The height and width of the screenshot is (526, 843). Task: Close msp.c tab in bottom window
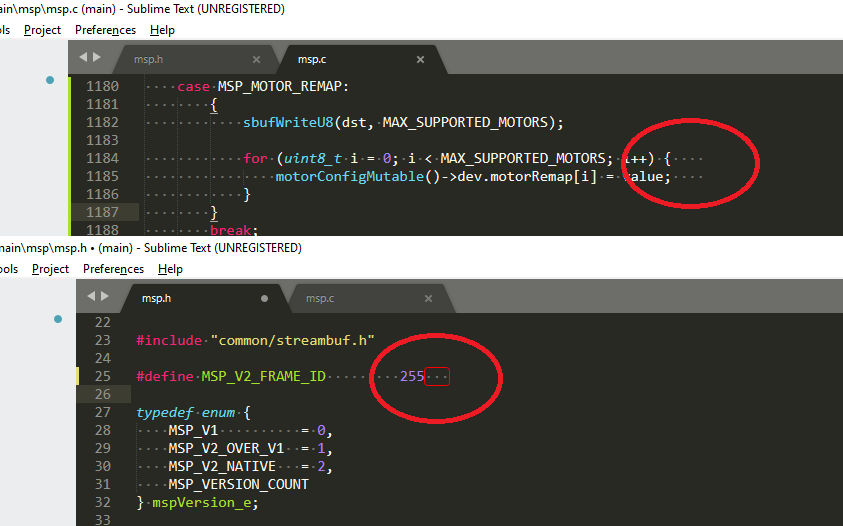click(x=428, y=298)
